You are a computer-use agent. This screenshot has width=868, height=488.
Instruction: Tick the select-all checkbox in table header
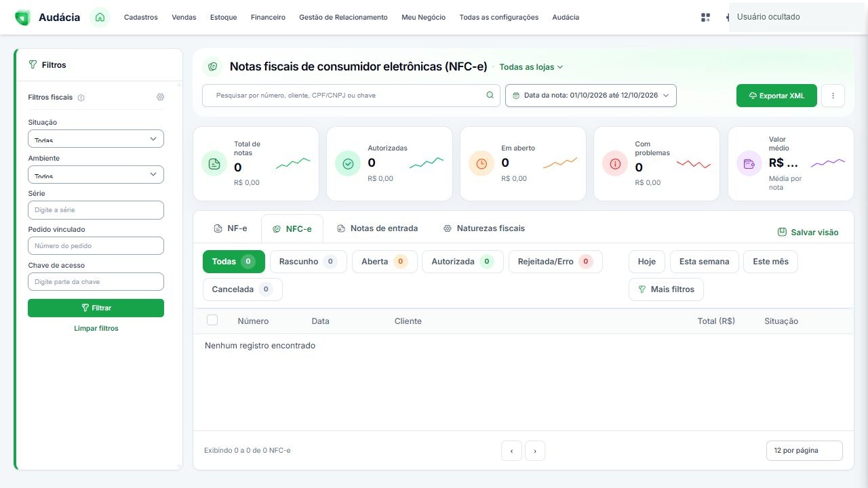click(x=212, y=320)
